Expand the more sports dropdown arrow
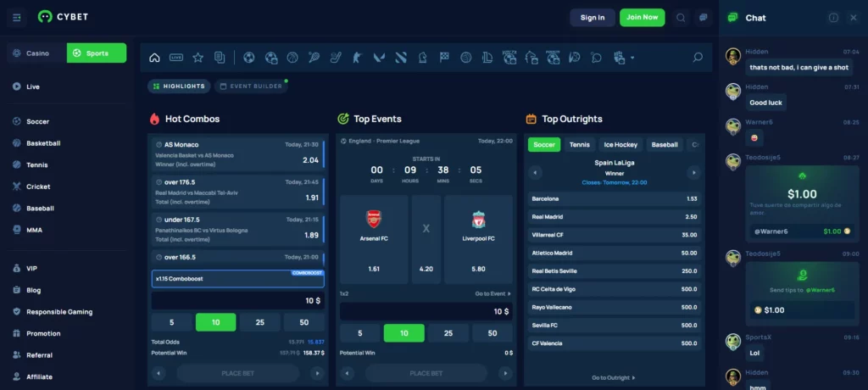 click(x=632, y=58)
